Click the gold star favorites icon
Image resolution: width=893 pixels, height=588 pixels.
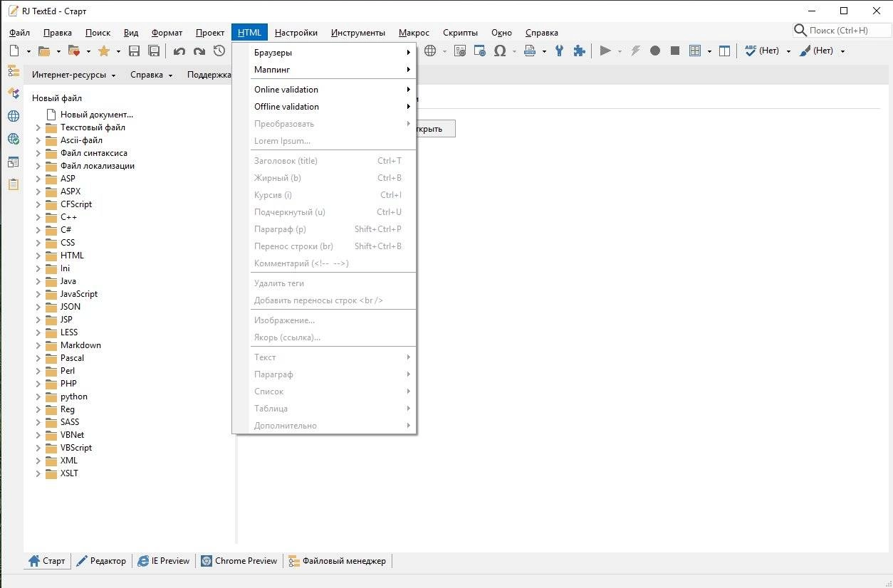pyautogui.click(x=104, y=51)
